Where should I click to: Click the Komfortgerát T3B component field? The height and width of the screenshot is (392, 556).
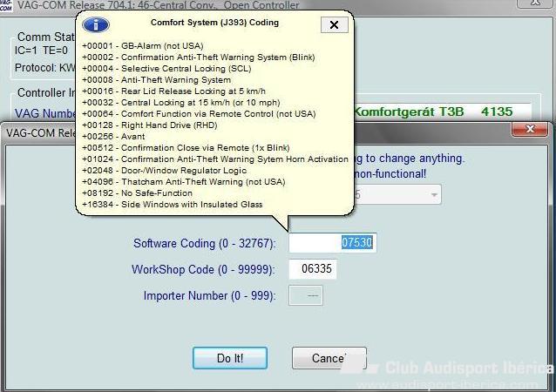tap(444, 112)
